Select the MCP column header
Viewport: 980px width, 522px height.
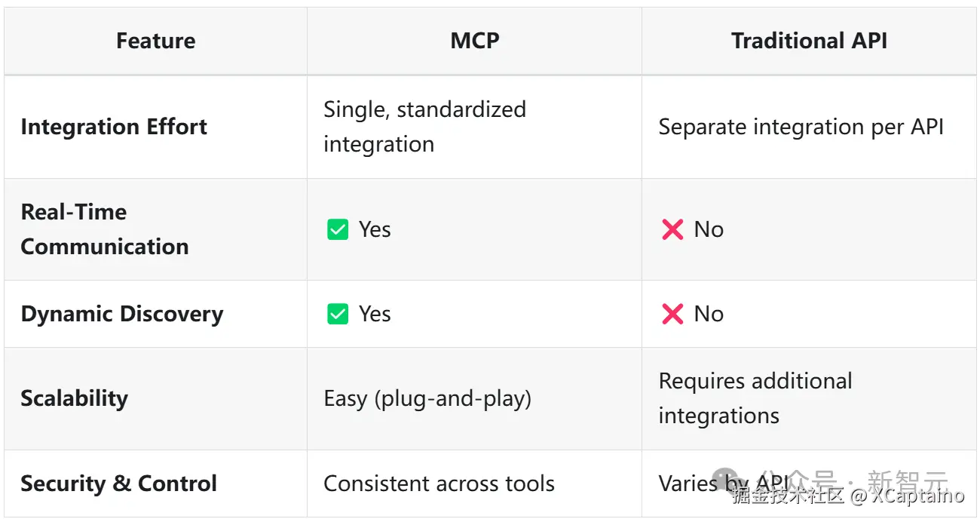[474, 41]
